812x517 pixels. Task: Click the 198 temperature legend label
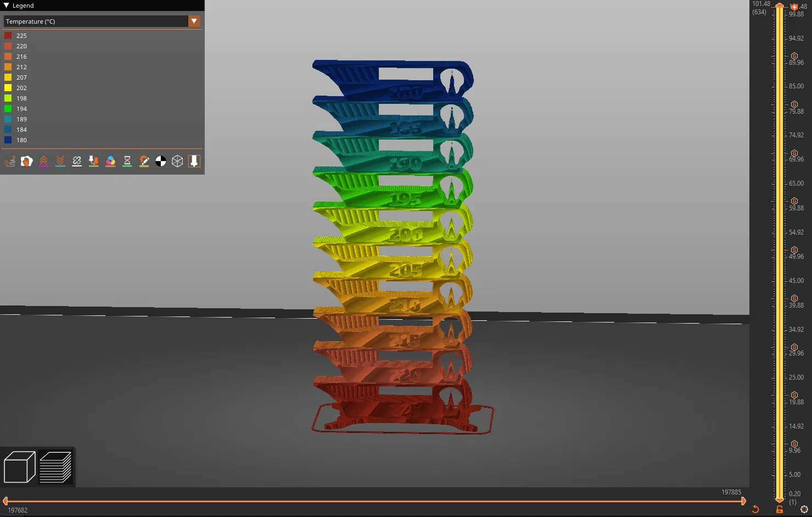pyautogui.click(x=21, y=98)
